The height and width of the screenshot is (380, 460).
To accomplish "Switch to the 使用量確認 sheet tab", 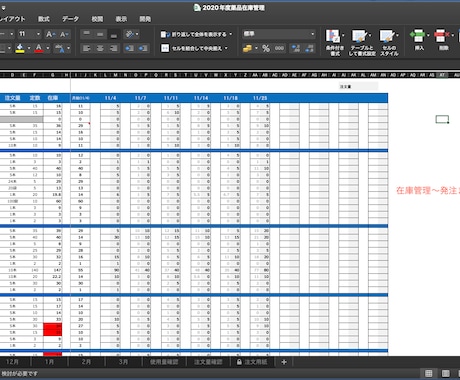I will coord(164,362).
